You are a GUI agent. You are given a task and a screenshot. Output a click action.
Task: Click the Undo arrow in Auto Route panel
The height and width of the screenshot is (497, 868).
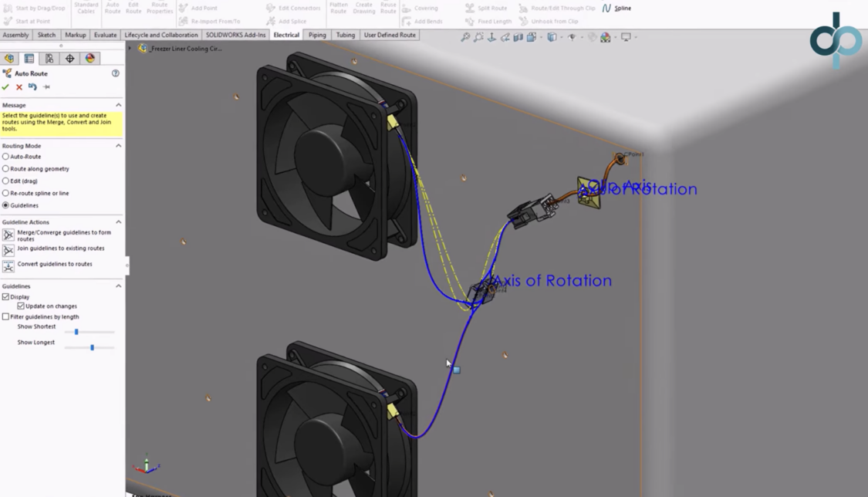tap(32, 87)
